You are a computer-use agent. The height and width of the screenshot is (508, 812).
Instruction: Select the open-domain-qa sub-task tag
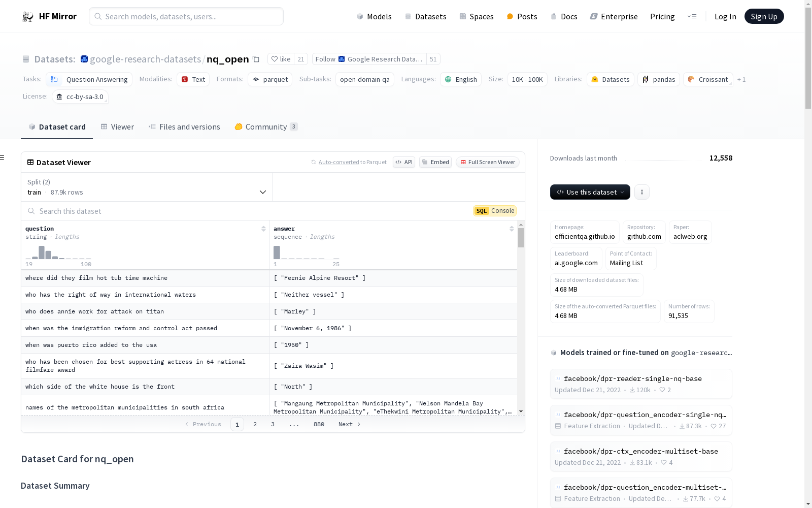[x=365, y=79]
